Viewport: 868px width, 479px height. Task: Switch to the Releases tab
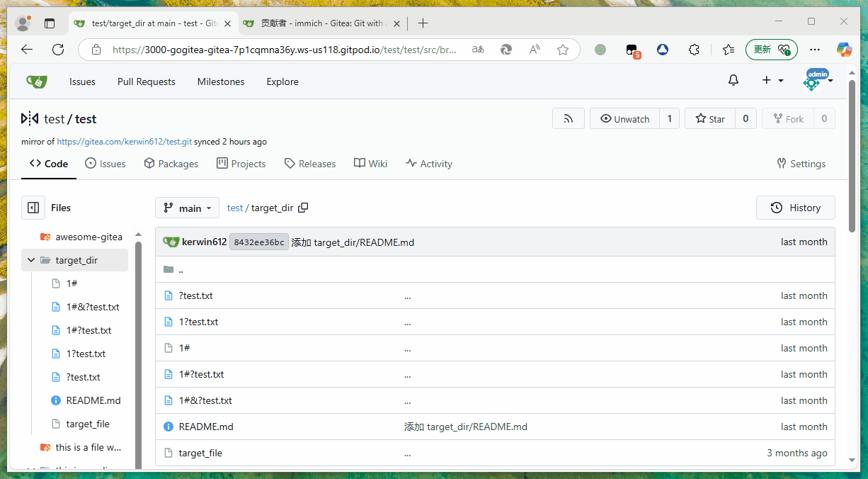[x=310, y=164]
